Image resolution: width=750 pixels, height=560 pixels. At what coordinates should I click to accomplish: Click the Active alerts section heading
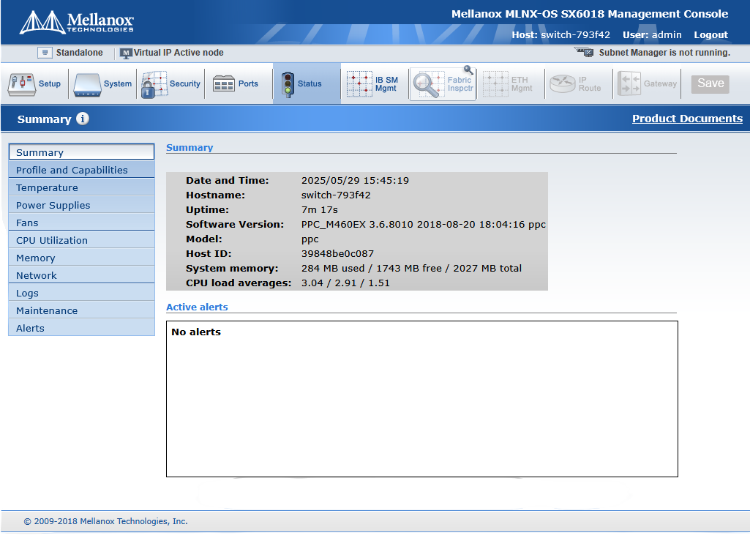pyautogui.click(x=197, y=307)
